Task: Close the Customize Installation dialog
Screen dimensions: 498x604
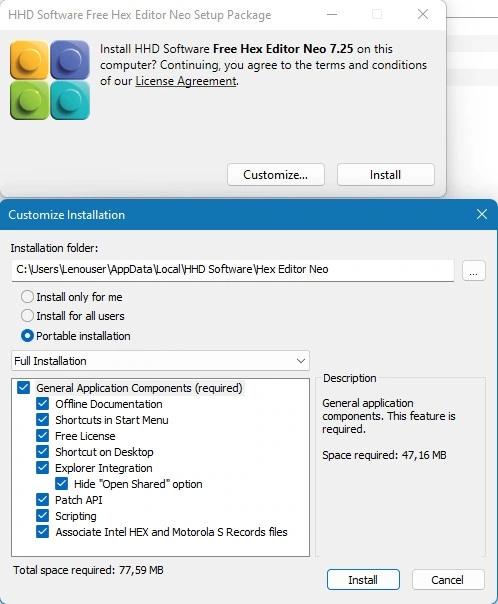Action: coord(482,214)
